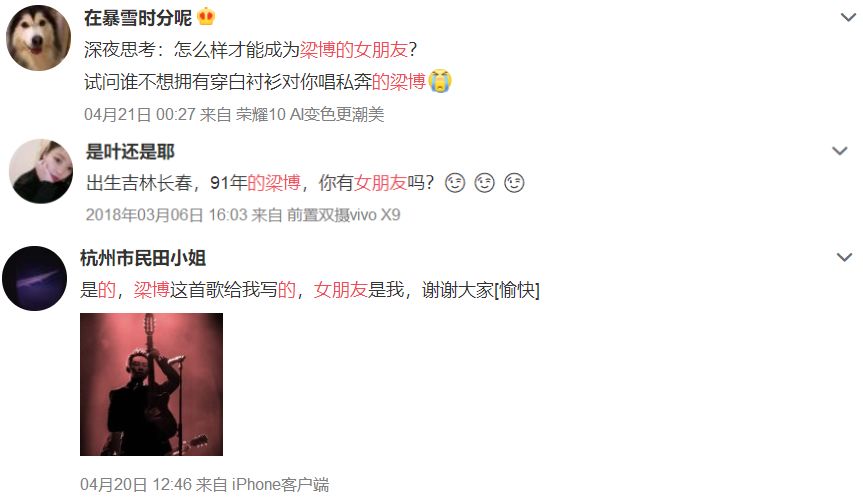The width and height of the screenshot is (863, 503).
Task: Click the middle winking emoji in the second post
Action: pyautogui.click(x=484, y=183)
